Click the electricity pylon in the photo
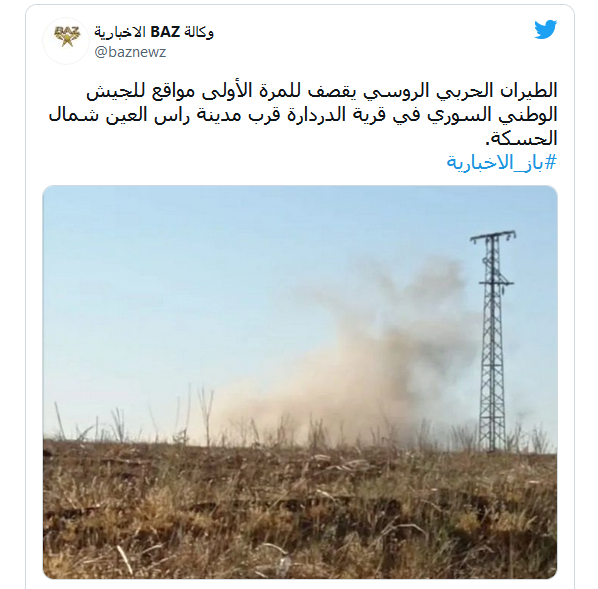Image resolution: width=598 pixels, height=589 pixels. 492,341
